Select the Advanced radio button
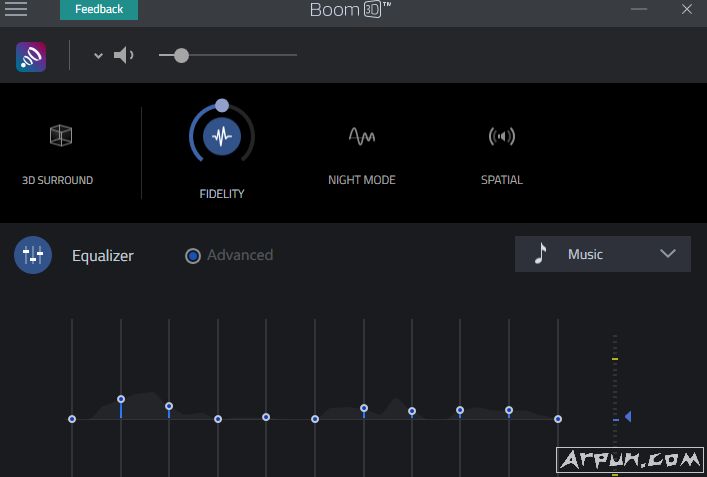 pos(193,256)
